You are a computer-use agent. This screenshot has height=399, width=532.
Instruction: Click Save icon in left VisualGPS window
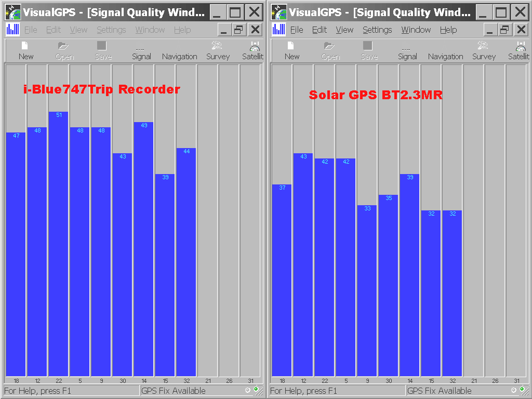[103, 50]
